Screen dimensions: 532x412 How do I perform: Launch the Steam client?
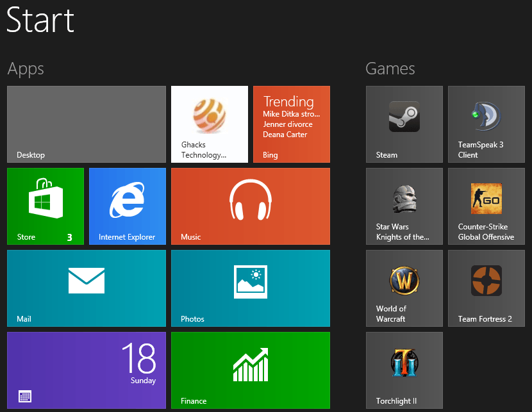404,124
